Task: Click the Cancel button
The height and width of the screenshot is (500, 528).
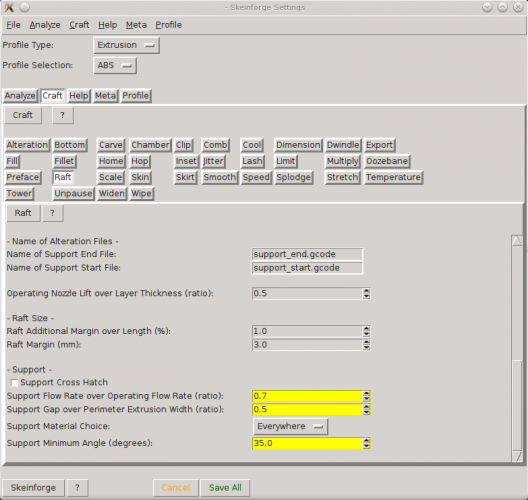Action: [176, 488]
